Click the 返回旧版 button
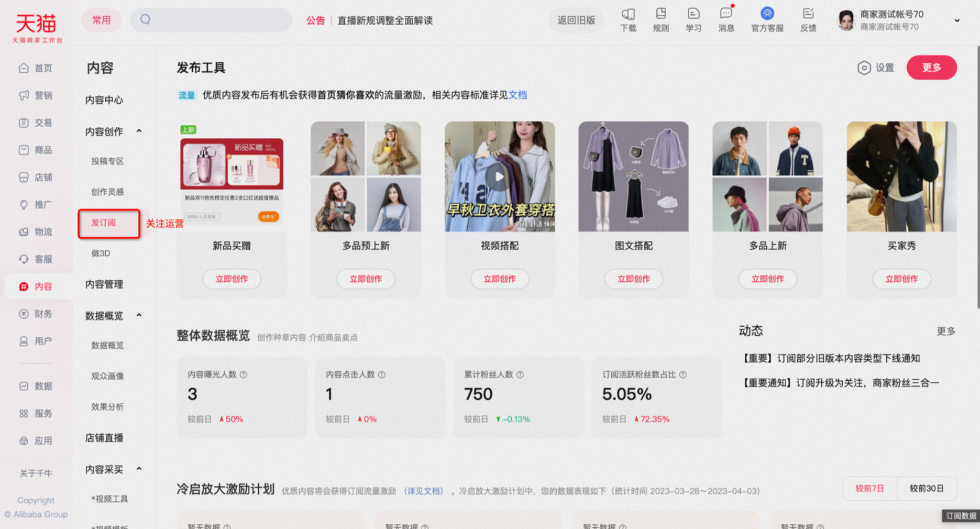980x529 pixels. 576,20
